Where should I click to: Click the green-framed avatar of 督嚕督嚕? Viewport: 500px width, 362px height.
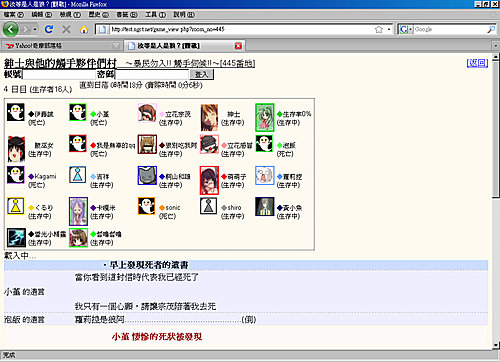(78, 237)
